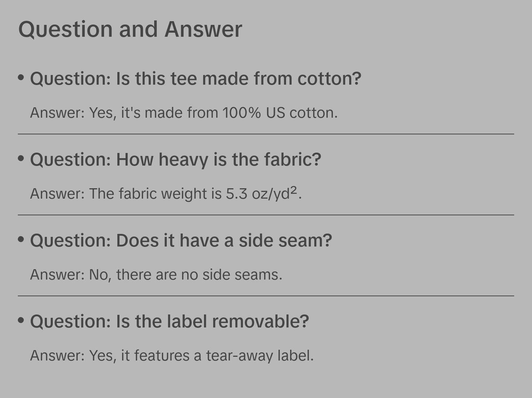Click the bullet before the side seam question

[21, 239]
